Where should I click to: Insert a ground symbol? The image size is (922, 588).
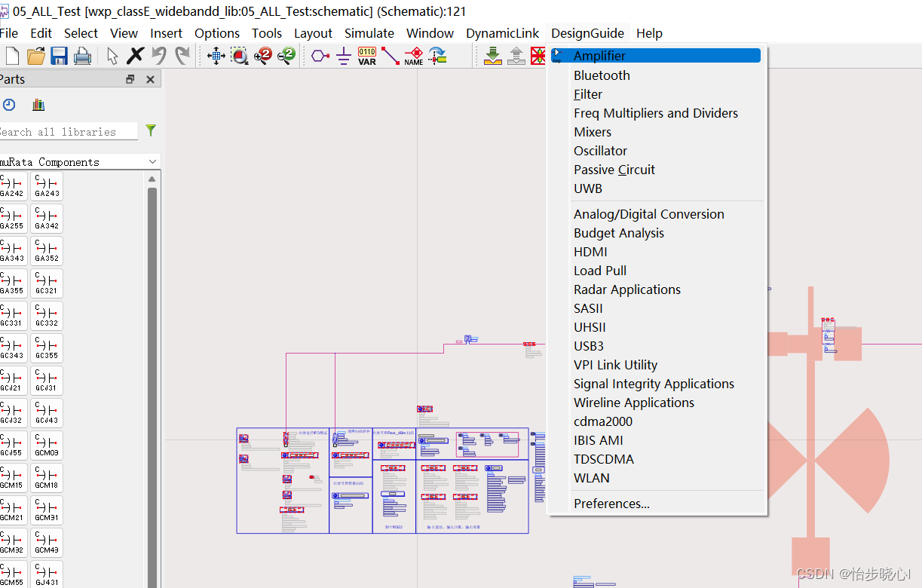pos(344,56)
